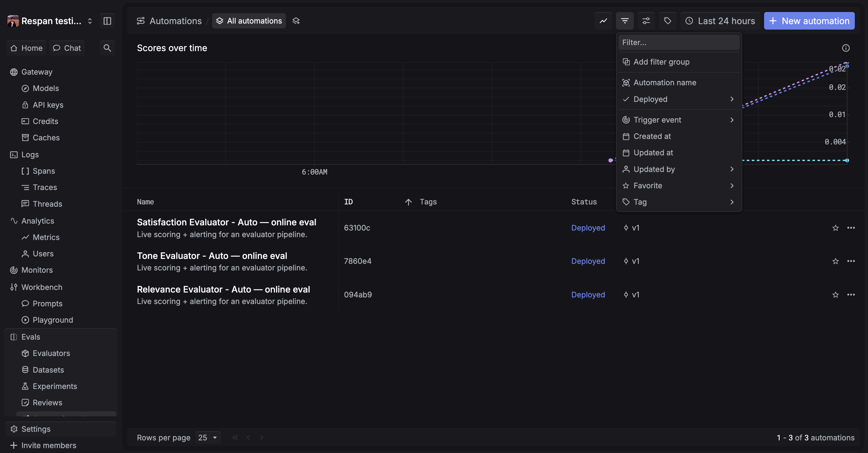Choose Automation name filter
Viewport: 868px width, 453px height.
(679, 83)
